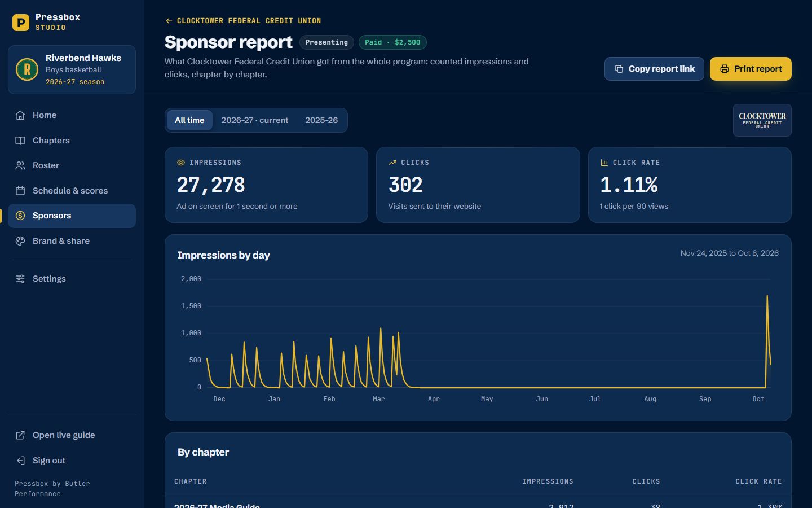Go to Chapters in the sidebar

(72, 141)
